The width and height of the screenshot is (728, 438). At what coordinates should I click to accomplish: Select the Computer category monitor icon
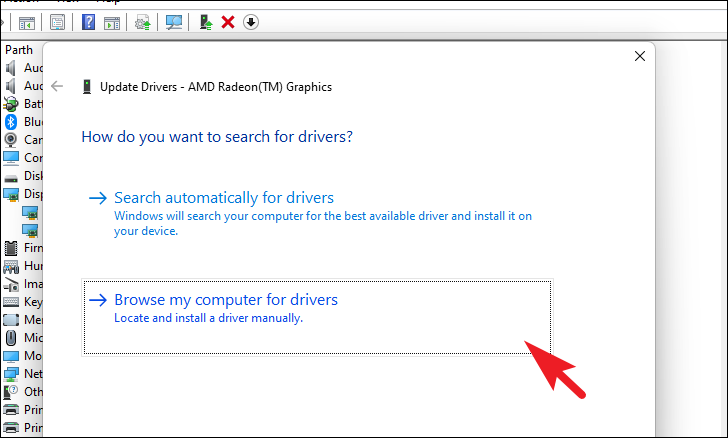point(11,158)
